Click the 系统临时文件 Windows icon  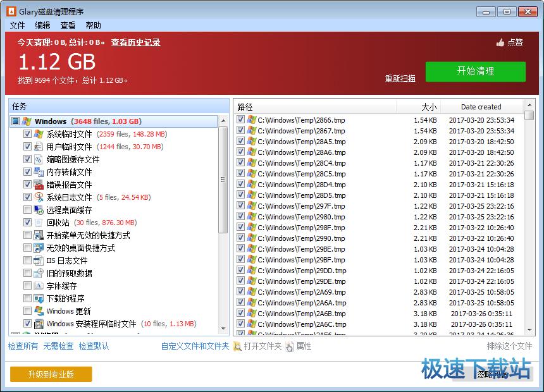point(39,134)
